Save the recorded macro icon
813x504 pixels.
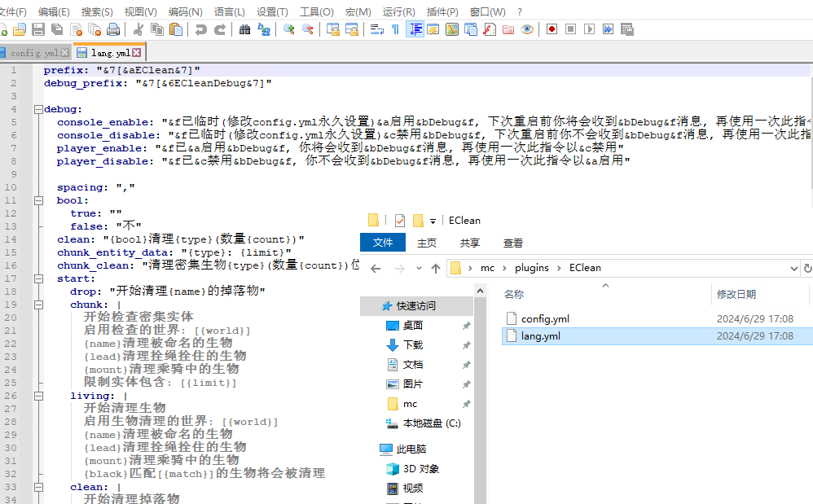click(x=627, y=29)
